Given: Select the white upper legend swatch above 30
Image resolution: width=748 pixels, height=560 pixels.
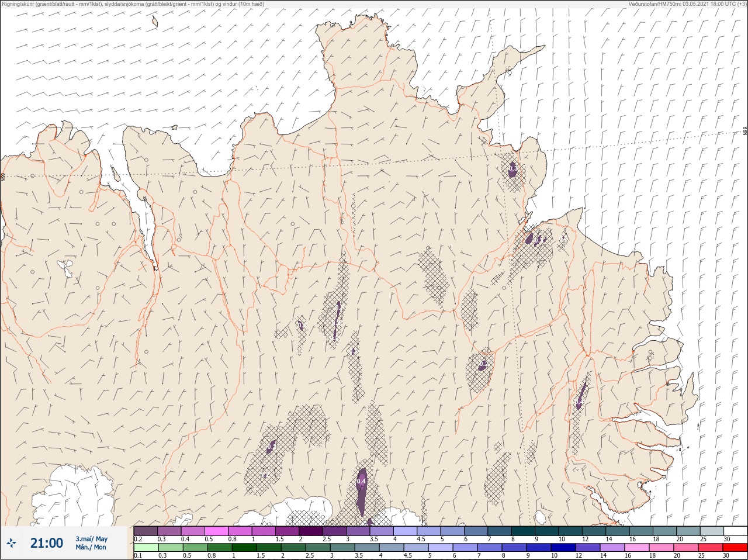Looking at the screenshot, I should click(735, 531).
